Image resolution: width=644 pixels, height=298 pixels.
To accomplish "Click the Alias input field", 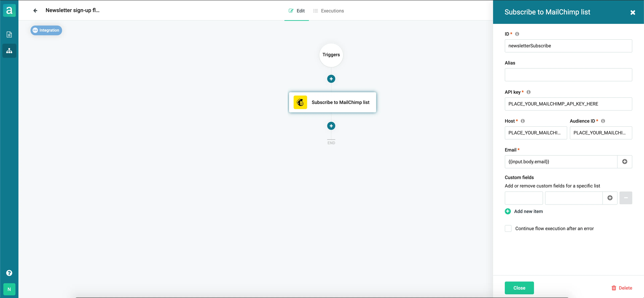I will (568, 75).
